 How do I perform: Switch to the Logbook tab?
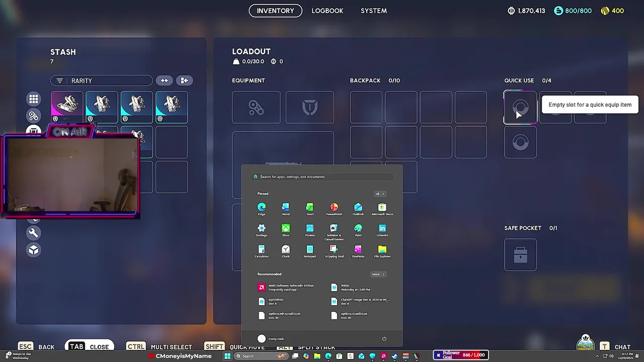(x=328, y=11)
